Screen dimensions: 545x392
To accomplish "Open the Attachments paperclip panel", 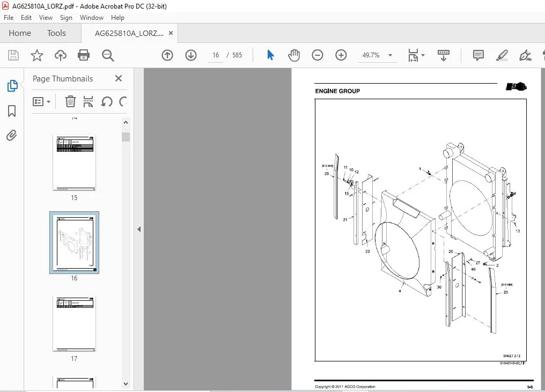I will pos(12,135).
